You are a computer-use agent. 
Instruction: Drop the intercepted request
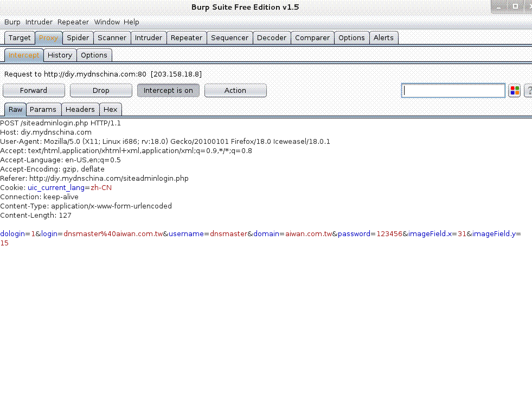[101, 90]
